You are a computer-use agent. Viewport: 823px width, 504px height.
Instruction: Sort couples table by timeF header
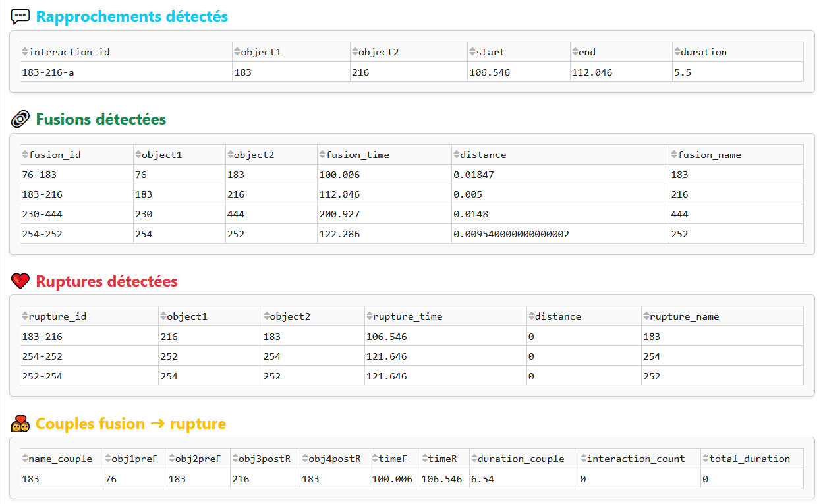375,459
